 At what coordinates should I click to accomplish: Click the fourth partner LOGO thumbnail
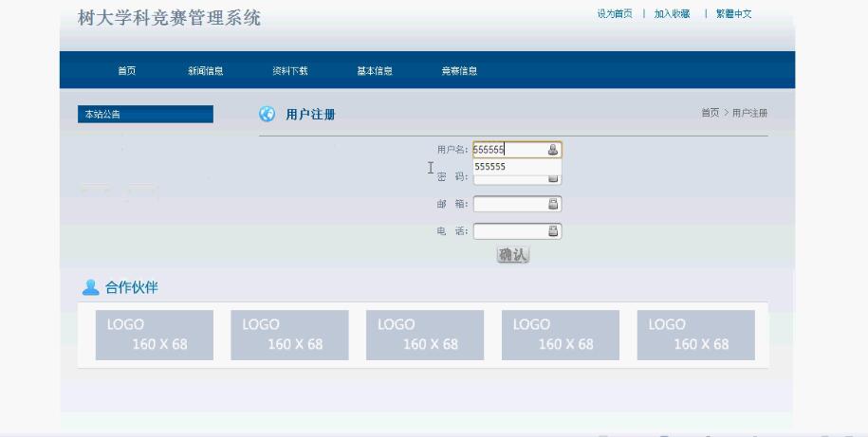pos(561,335)
